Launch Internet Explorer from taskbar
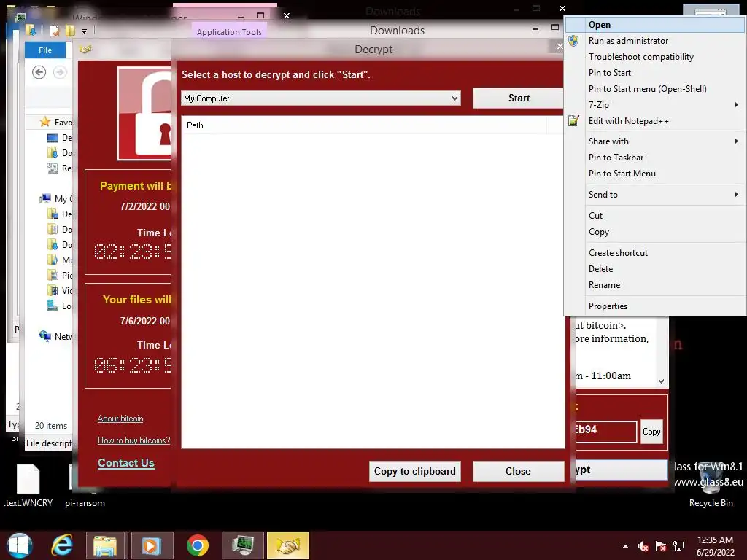 [62, 545]
